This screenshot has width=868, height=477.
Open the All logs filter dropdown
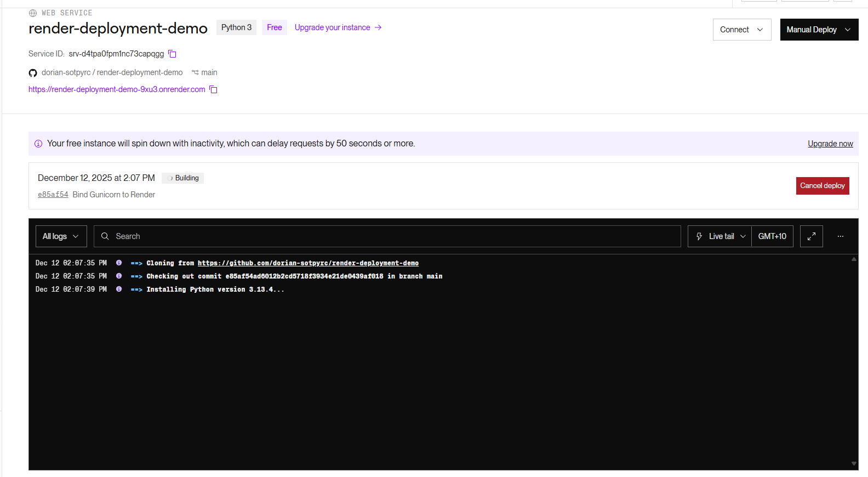click(61, 236)
